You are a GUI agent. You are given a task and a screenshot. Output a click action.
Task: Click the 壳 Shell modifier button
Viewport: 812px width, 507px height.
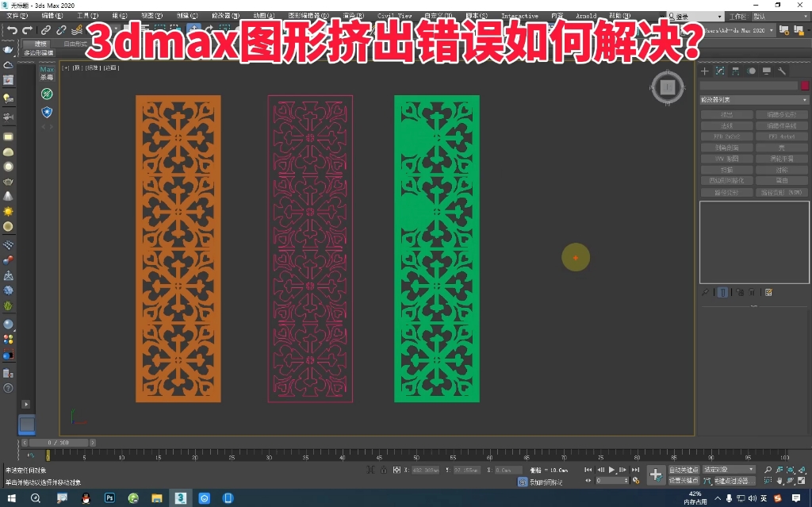click(782, 148)
